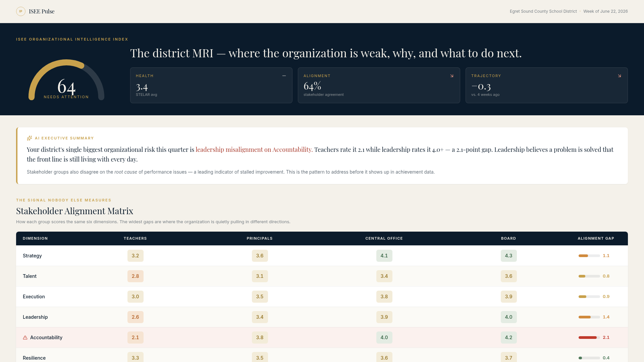Click the Strategy alignment gap bar 1.1
644x362 pixels.
pyautogui.click(x=589, y=256)
